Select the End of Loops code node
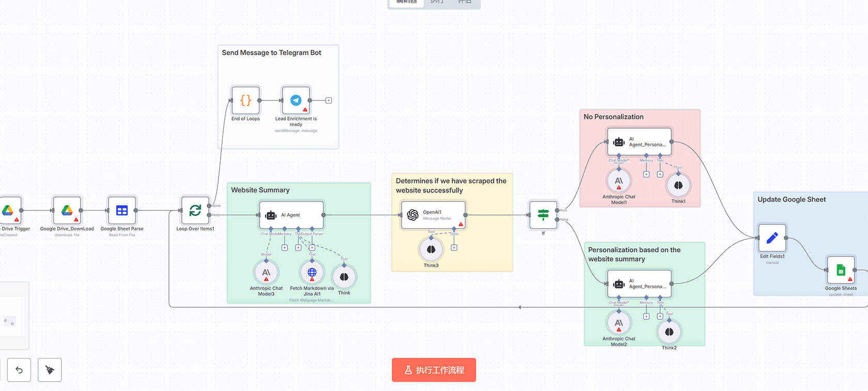 [x=245, y=100]
